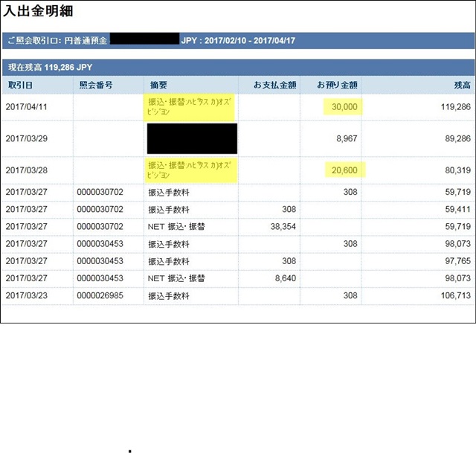Click the highlighted 20,600 deposit amount

(344, 170)
